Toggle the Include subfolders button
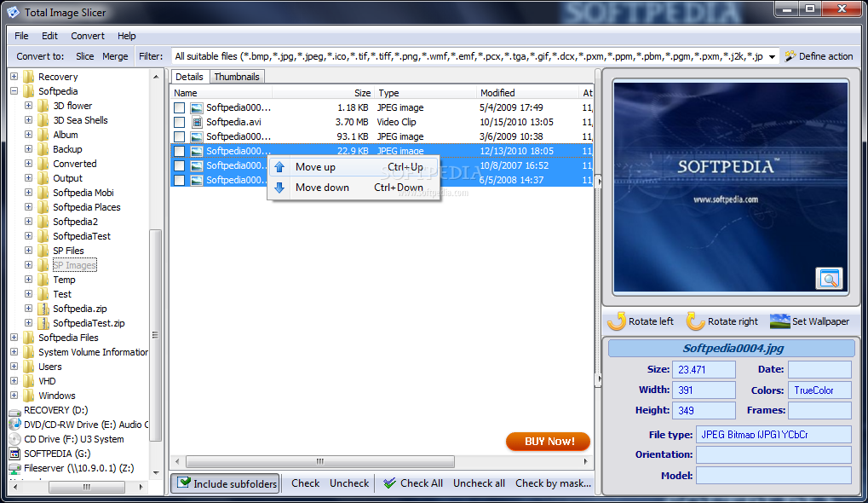The width and height of the screenshot is (868, 503). pyautogui.click(x=226, y=483)
